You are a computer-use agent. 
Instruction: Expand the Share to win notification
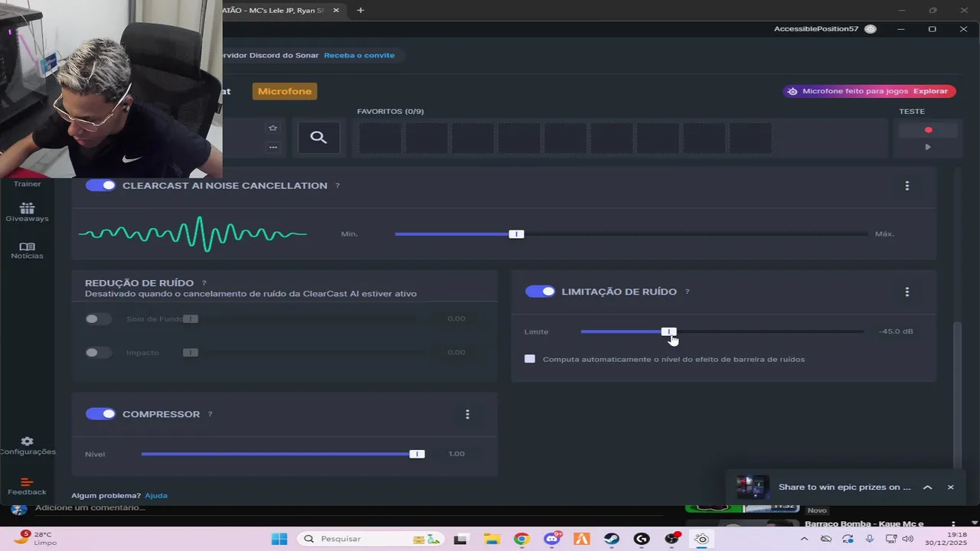pos(927,487)
